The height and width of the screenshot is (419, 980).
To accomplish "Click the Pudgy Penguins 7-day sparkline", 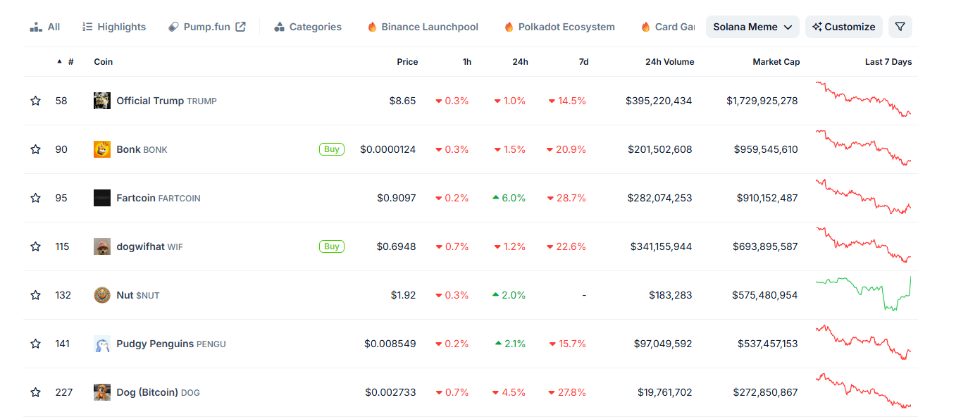I will (x=864, y=342).
